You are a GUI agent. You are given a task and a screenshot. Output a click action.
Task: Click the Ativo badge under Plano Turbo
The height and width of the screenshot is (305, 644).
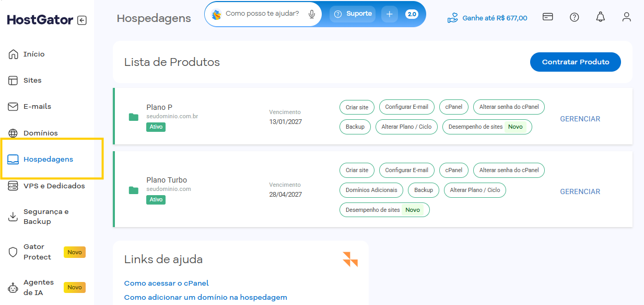click(156, 199)
